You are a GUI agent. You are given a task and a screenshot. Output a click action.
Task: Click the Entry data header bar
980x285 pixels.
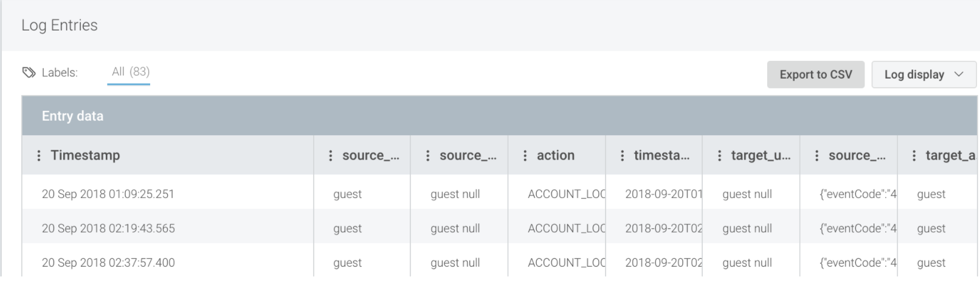[x=500, y=116]
